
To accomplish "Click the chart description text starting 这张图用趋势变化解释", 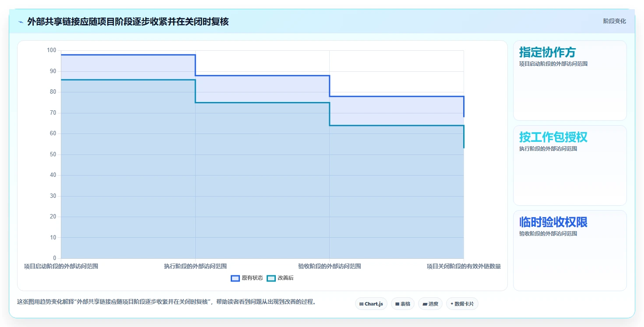I will coord(166,302).
